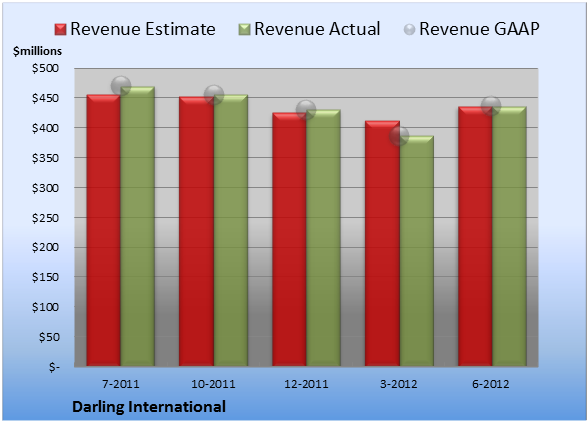The height and width of the screenshot is (422, 588).
Task: Select the red estimate bar for 12-2011
Action: pos(289,239)
